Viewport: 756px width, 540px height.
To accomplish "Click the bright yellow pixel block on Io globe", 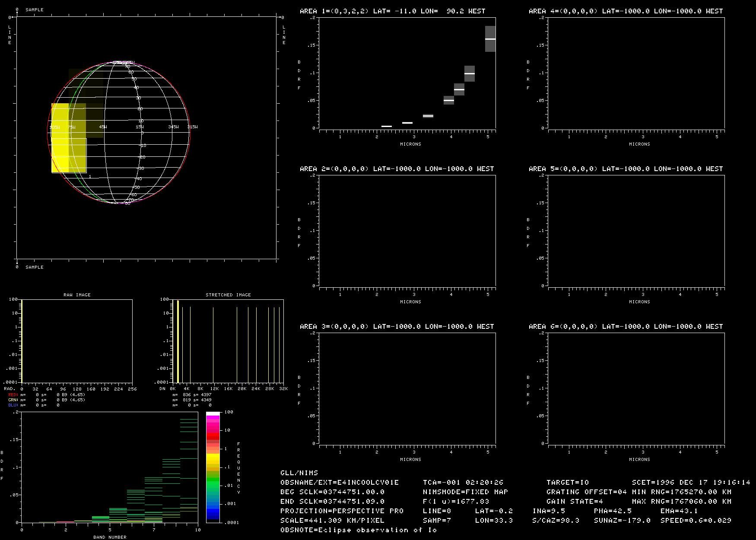I will (60, 138).
